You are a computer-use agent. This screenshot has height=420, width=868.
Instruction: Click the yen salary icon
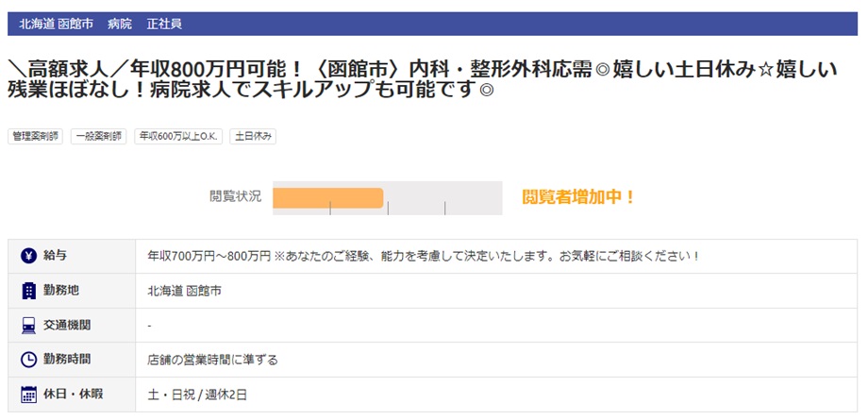(28, 256)
